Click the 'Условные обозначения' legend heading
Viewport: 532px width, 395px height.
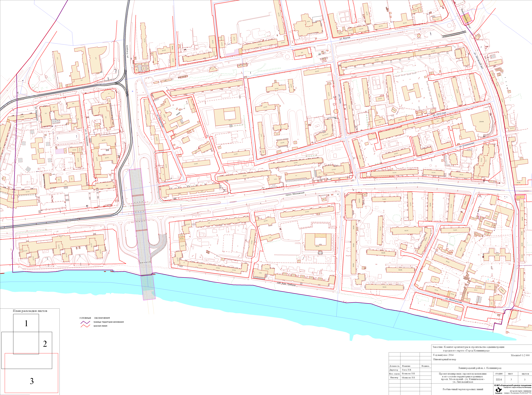pos(94,318)
